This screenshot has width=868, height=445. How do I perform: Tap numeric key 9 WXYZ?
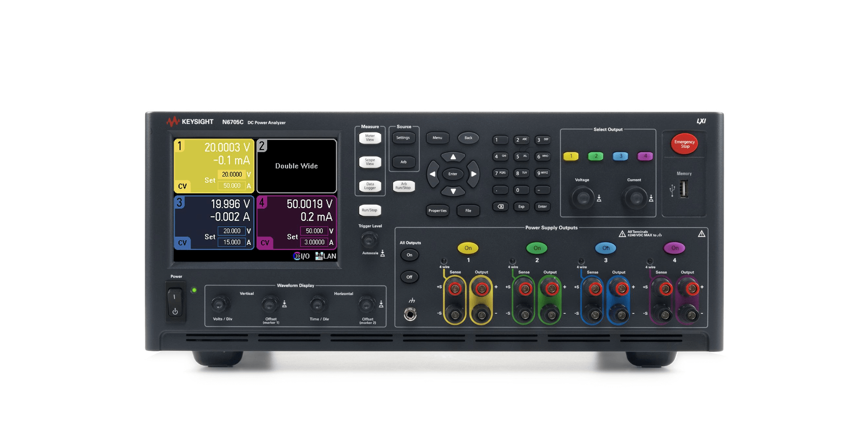542,173
